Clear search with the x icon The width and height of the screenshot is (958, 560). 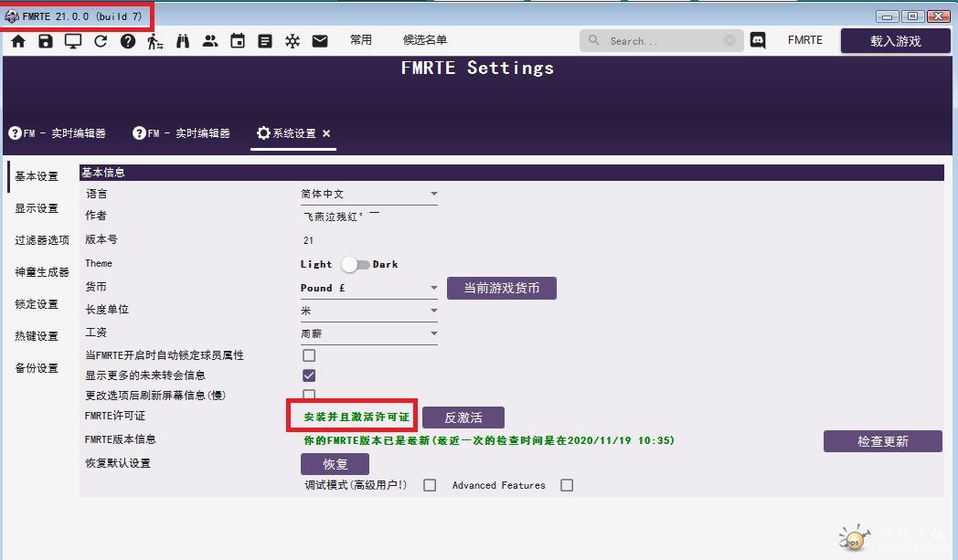(729, 40)
